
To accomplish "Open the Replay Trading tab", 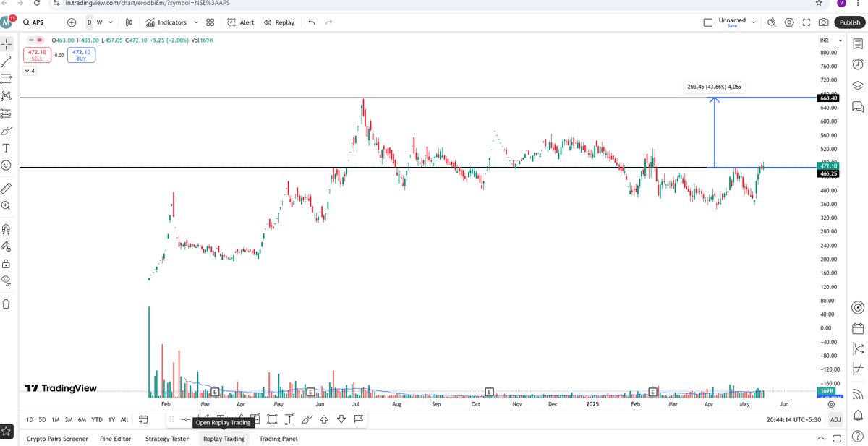I will coord(224,439).
